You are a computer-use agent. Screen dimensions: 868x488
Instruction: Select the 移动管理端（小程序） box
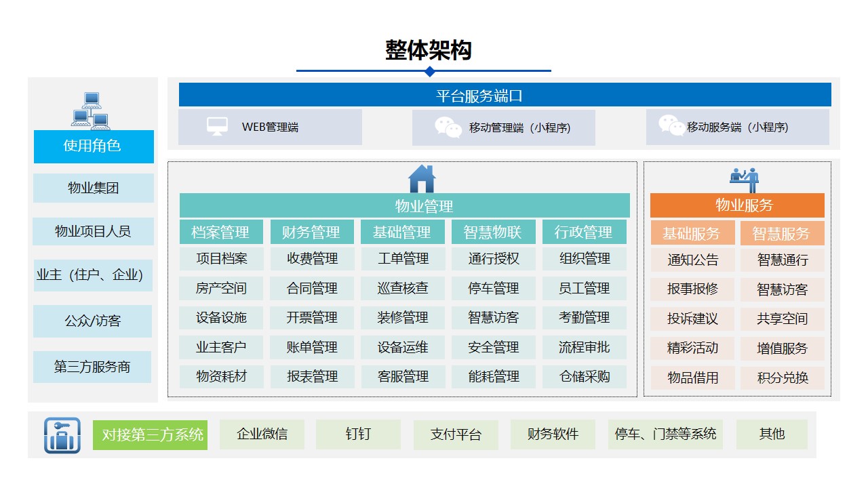504,127
